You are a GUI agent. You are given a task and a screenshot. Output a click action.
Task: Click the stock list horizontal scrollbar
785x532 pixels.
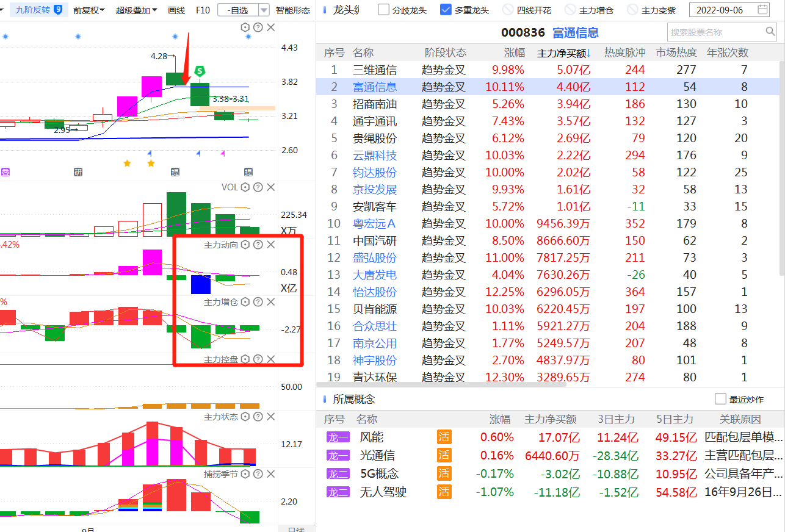coord(441,384)
